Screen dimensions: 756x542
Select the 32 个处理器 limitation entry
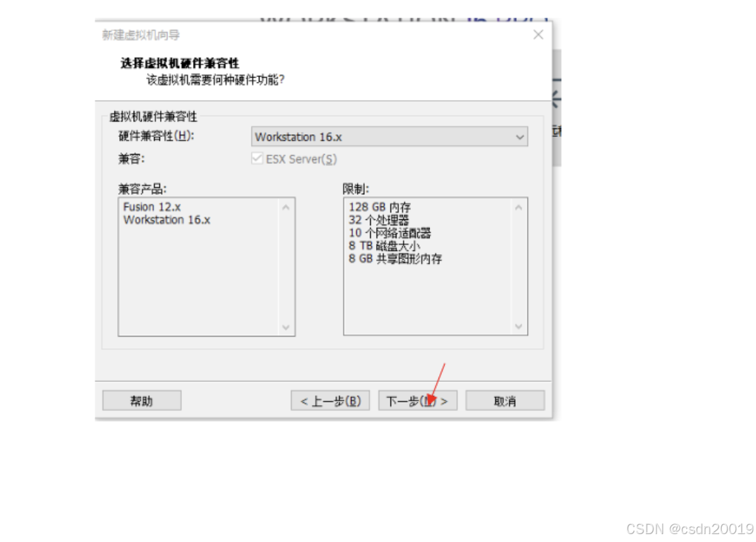[x=379, y=220]
